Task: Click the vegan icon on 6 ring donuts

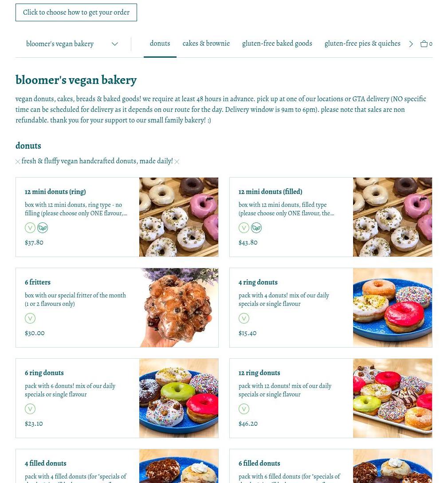Action: (30, 409)
